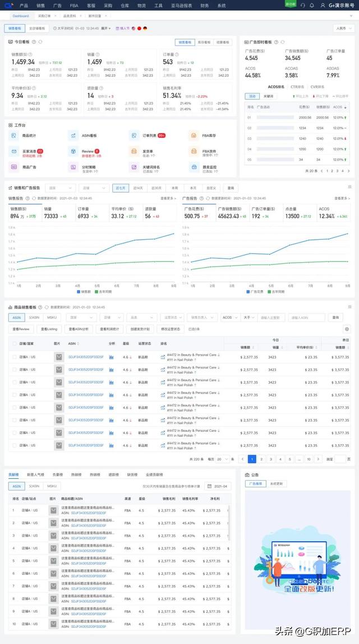Screen dimensions: 359x644
Task: Click the G+ logo in top-left
Action: pos(9,6)
